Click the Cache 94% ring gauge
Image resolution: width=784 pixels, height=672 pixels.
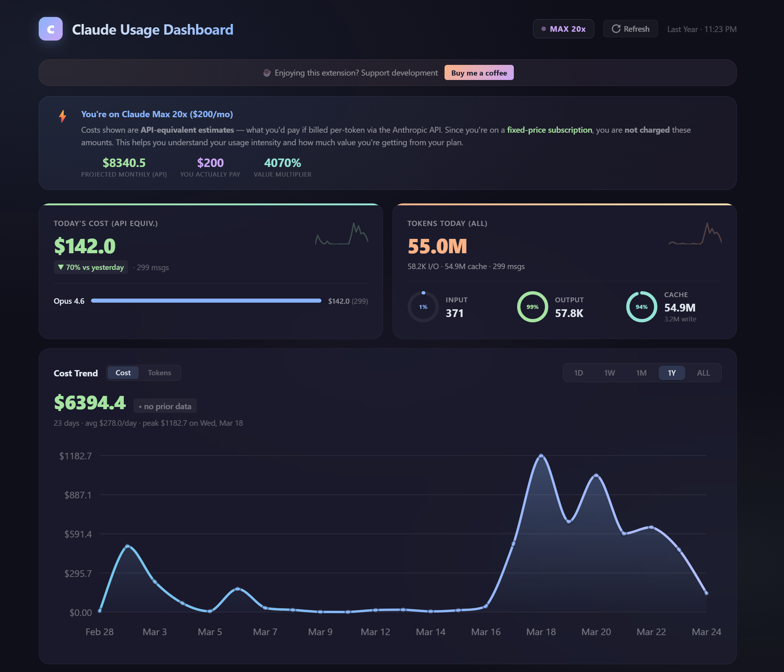coord(641,307)
